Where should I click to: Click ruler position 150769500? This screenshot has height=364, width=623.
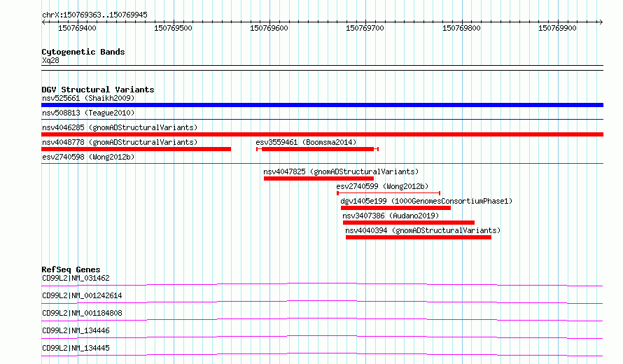(x=173, y=28)
